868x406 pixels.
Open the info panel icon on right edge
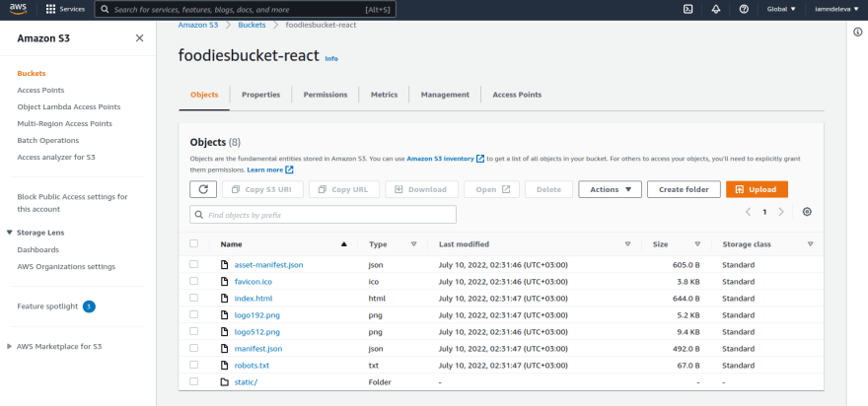857,33
